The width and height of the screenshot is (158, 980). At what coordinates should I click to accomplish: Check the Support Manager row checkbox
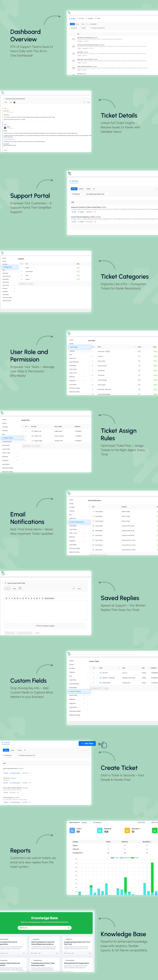pyautogui.click(x=90, y=380)
